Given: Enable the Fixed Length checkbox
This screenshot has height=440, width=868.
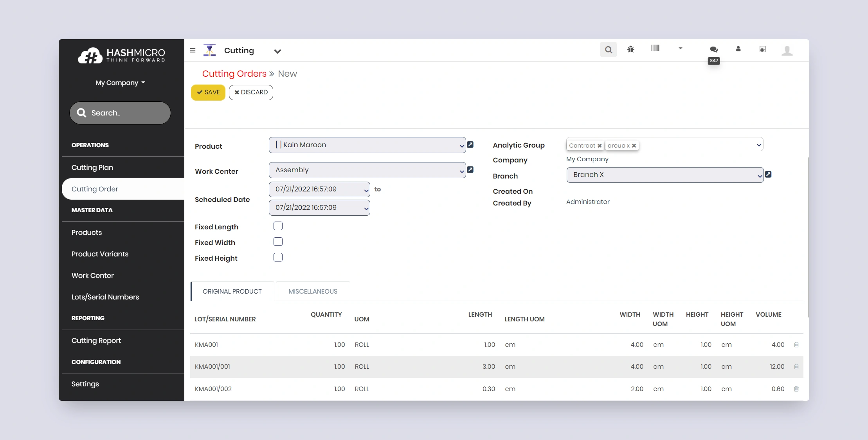Looking at the screenshot, I should (278, 226).
